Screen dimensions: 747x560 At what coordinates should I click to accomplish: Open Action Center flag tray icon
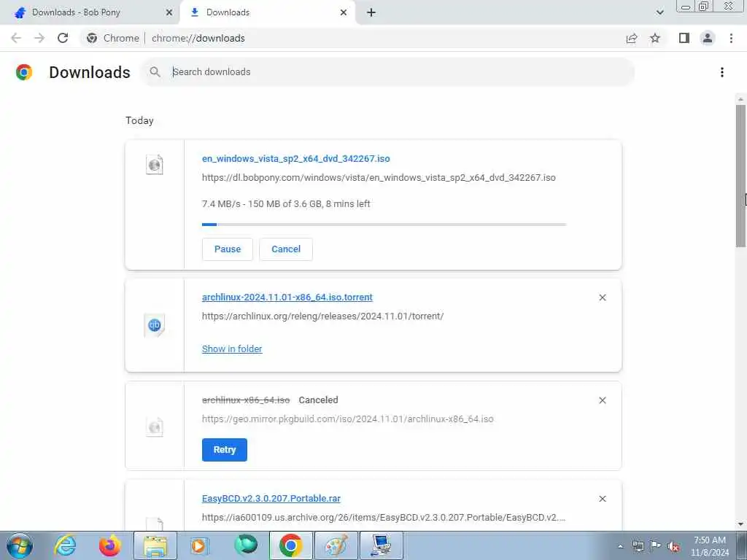[x=656, y=546]
